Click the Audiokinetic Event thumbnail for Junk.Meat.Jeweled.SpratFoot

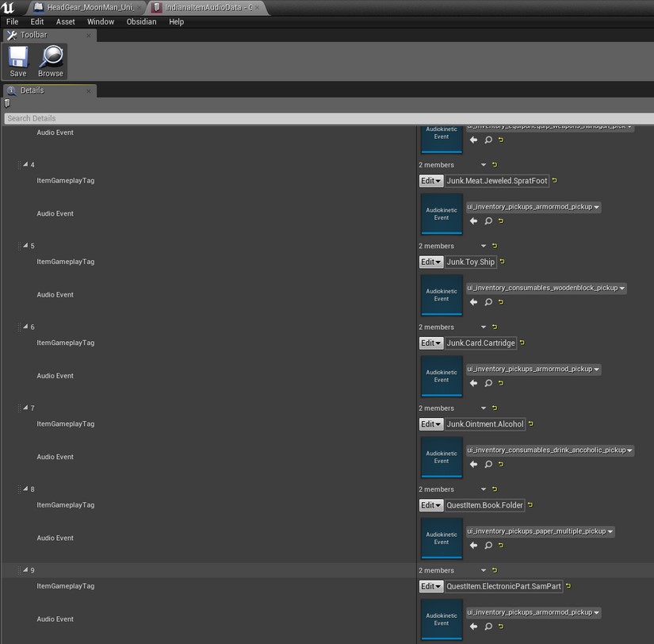[x=442, y=214]
